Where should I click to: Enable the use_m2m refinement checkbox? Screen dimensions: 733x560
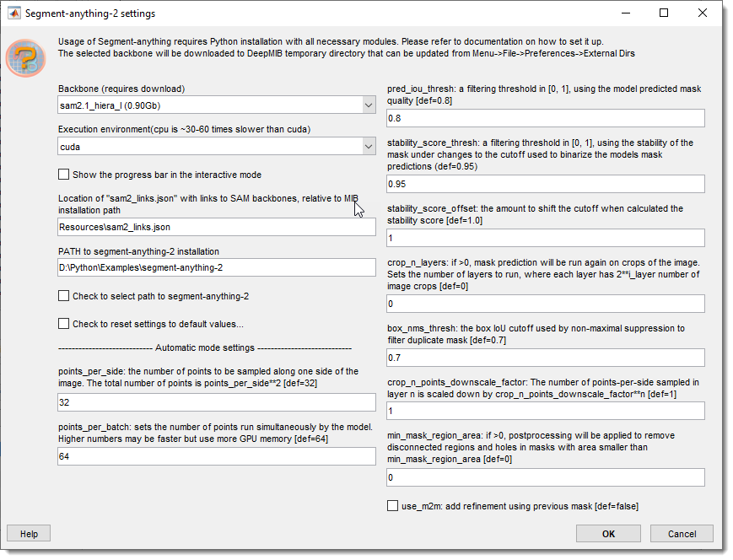(x=393, y=506)
